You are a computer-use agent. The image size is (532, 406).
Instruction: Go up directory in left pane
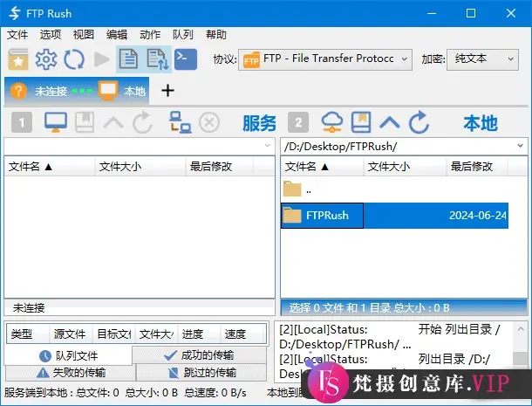pyautogui.click(x=113, y=122)
